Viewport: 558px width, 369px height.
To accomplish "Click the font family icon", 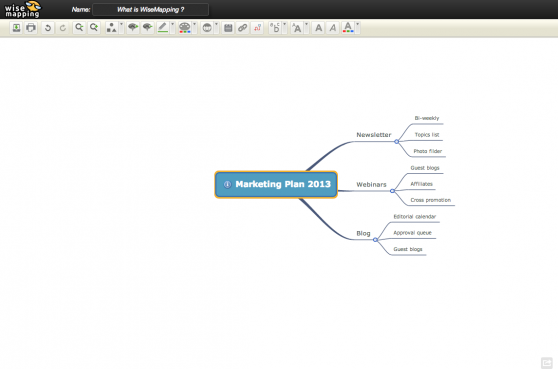I will (275, 28).
